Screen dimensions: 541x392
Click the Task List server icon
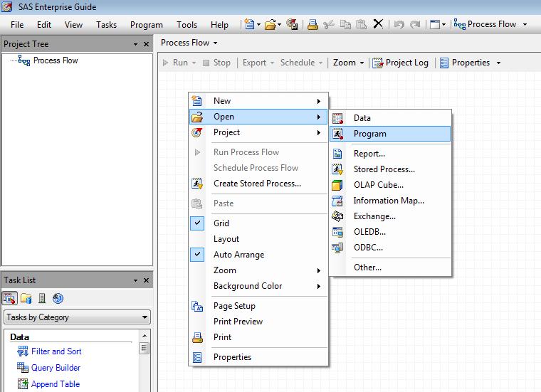pyautogui.click(x=42, y=298)
